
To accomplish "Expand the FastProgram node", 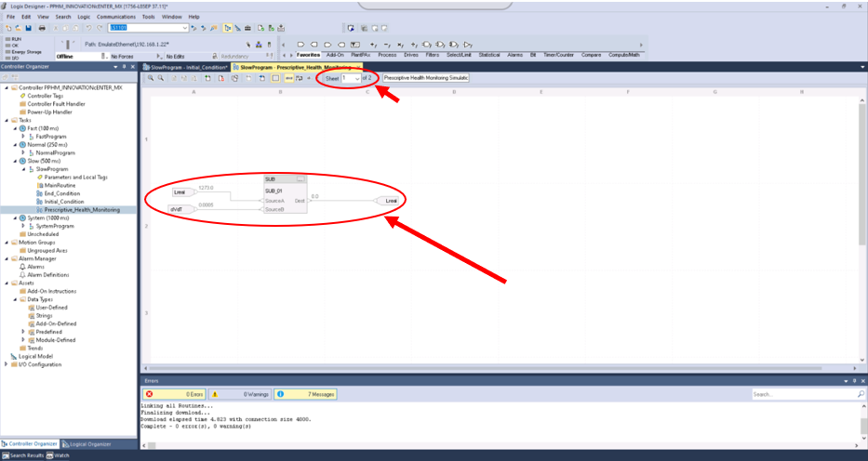I will coord(23,136).
